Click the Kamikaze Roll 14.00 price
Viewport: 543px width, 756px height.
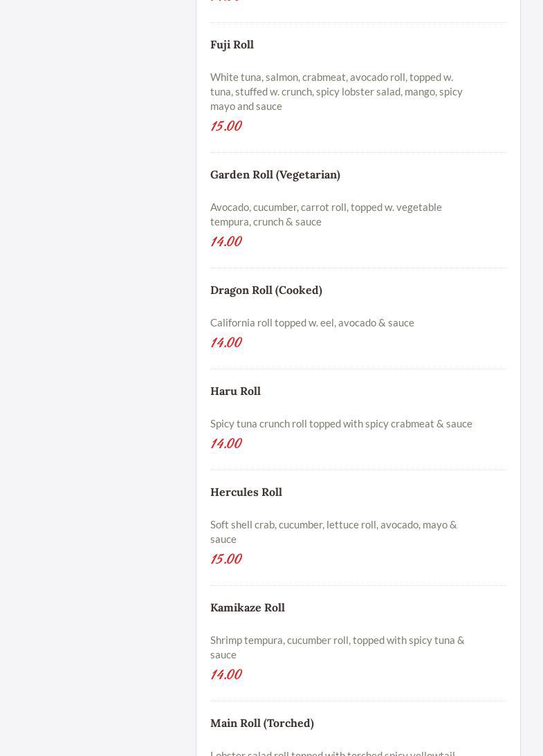tap(226, 674)
